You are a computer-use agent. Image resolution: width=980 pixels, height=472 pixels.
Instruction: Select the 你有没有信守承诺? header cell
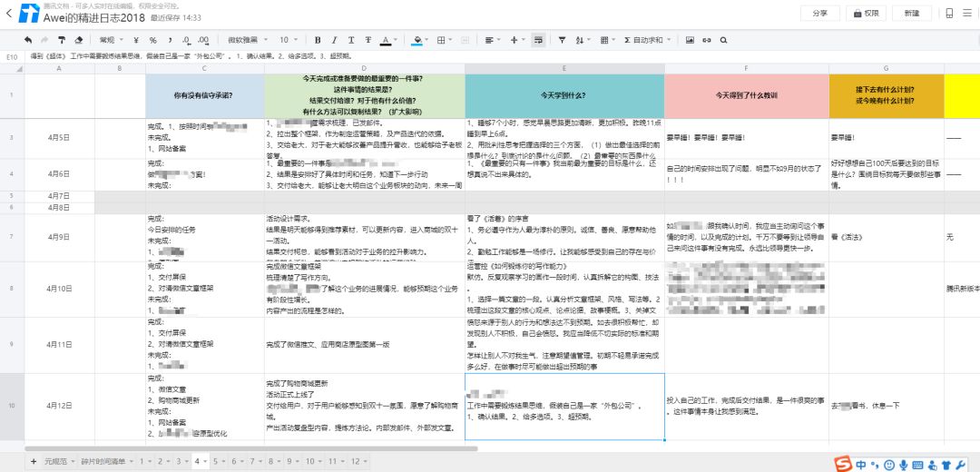205,95
